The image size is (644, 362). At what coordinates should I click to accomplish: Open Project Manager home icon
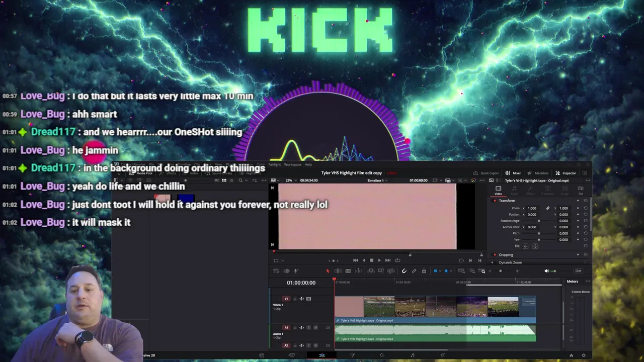pos(571,355)
